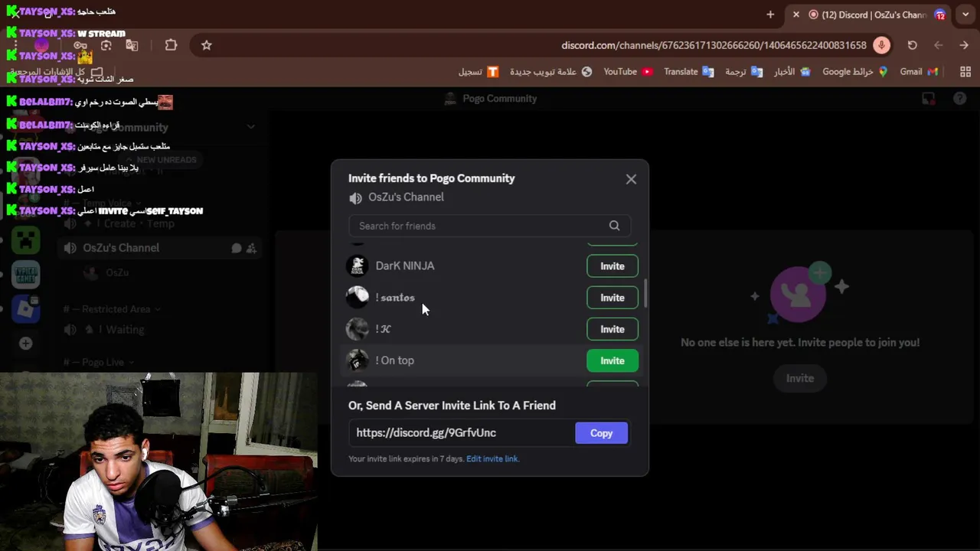Open the الأخبار news bookmark

click(x=792, y=72)
